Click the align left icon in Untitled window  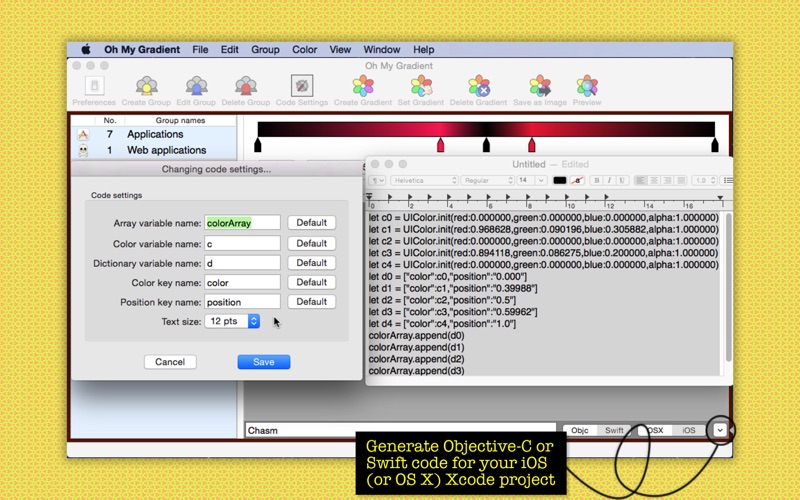click(x=640, y=180)
